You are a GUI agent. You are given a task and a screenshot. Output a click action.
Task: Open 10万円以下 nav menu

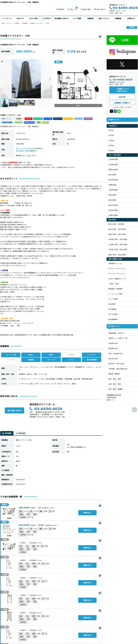(x=46, y=18)
